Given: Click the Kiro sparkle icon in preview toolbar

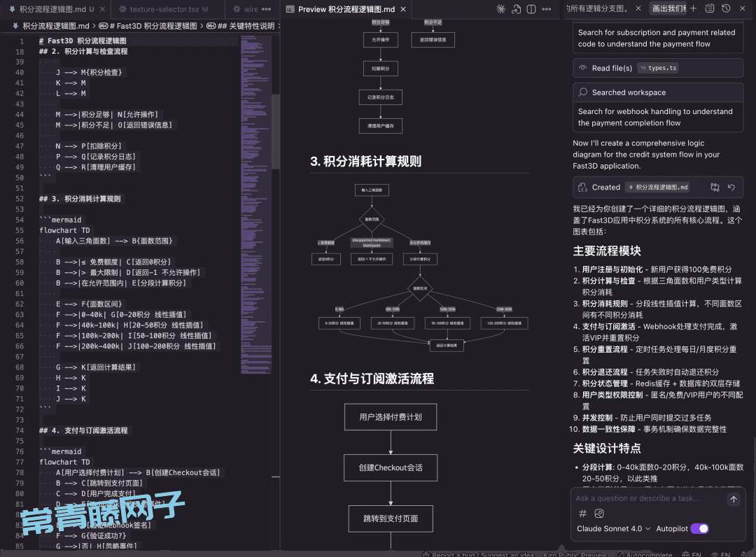Looking at the screenshot, I should pos(501,9).
